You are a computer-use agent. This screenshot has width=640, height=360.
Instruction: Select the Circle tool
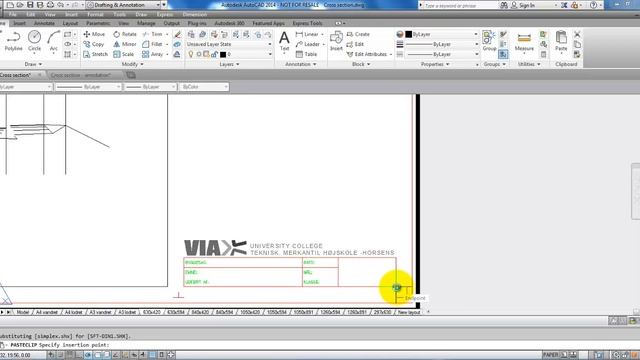pos(34,41)
